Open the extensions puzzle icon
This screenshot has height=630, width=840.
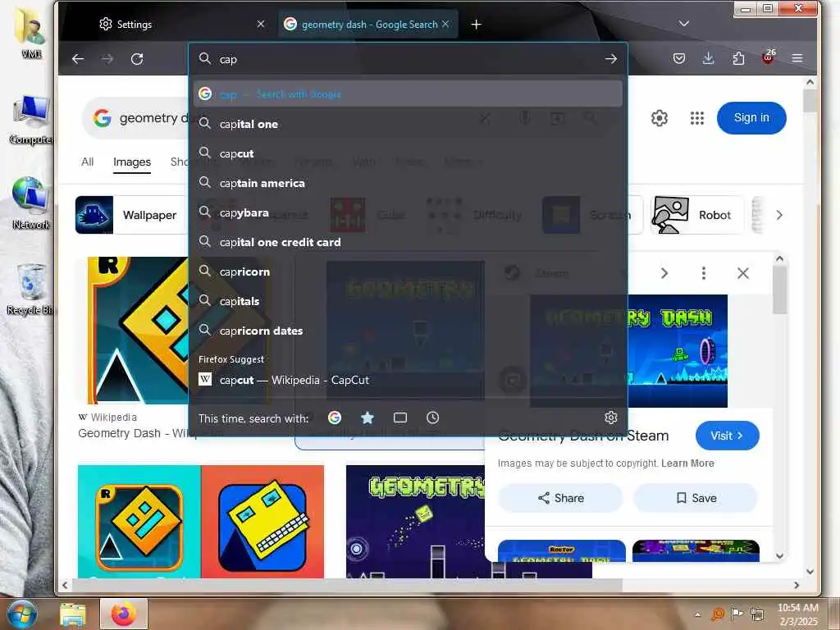[x=738, y=58]
